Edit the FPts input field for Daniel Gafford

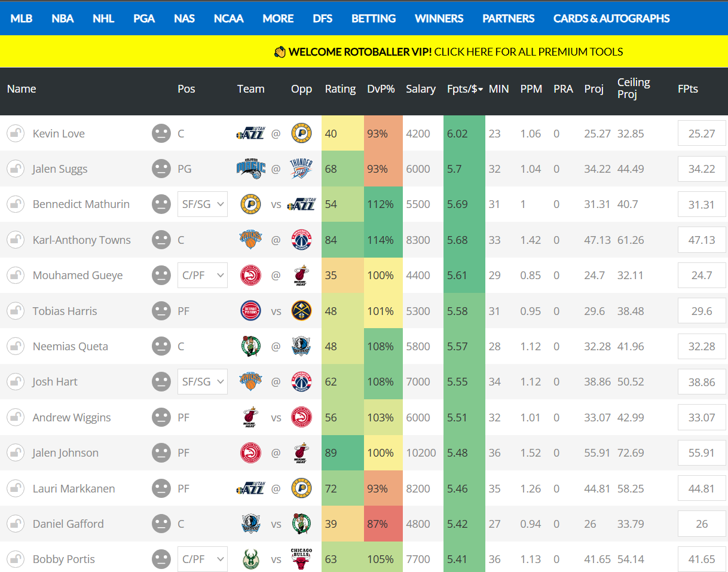[701, 524]
